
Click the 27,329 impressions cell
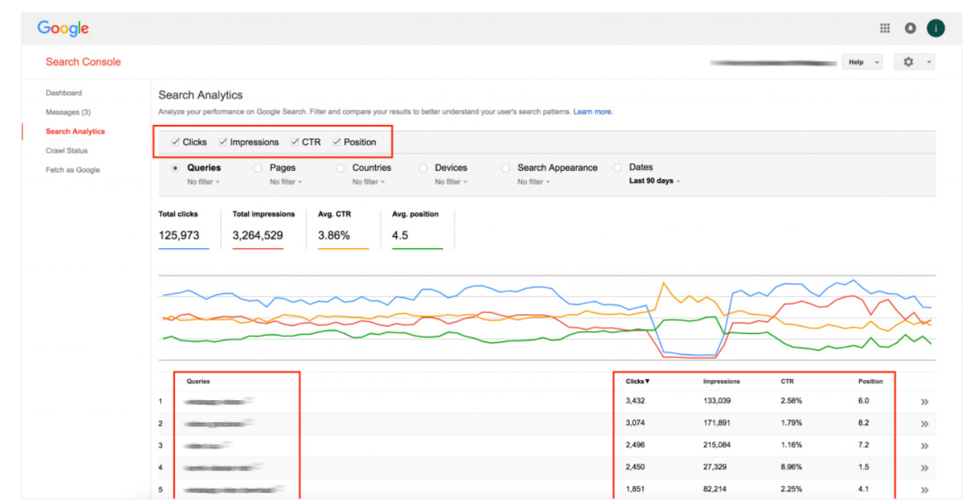pyautogui.click(x=715, y=467)
